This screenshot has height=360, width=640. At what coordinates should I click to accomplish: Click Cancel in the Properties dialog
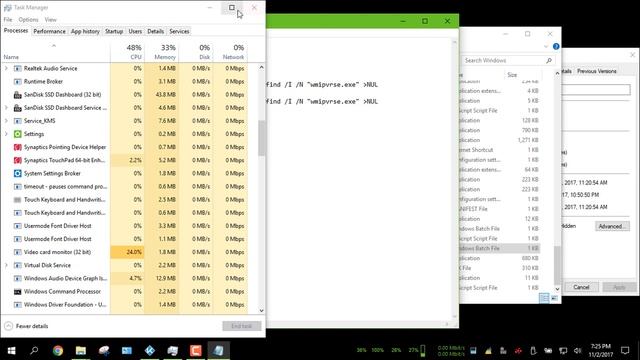pos(581,287)
